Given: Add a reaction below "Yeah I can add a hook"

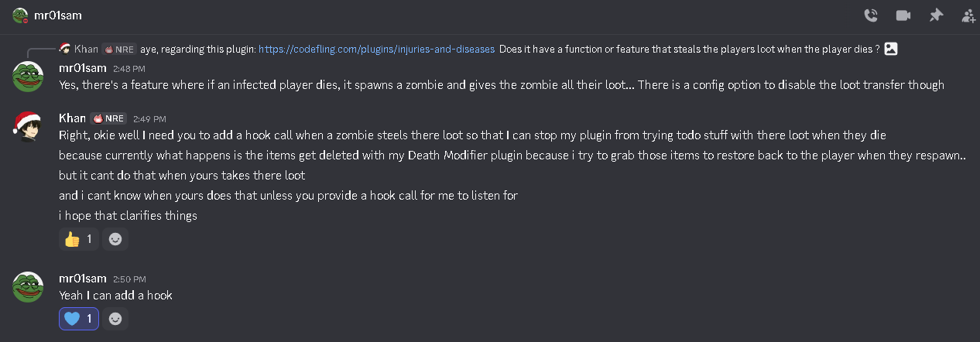Looking at the screenshot, I should [x=115, y=318].
